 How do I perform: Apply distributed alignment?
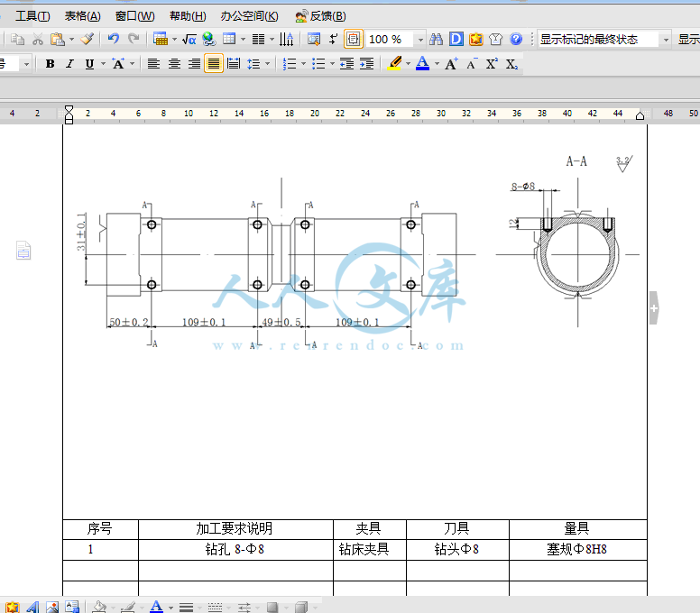(234, 64)
